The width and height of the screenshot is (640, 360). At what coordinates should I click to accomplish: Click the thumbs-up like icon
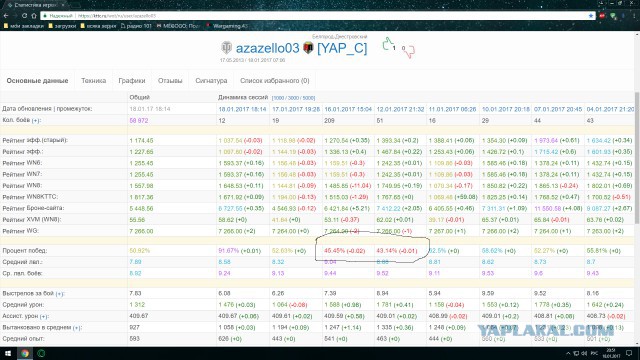coord(387,44)
